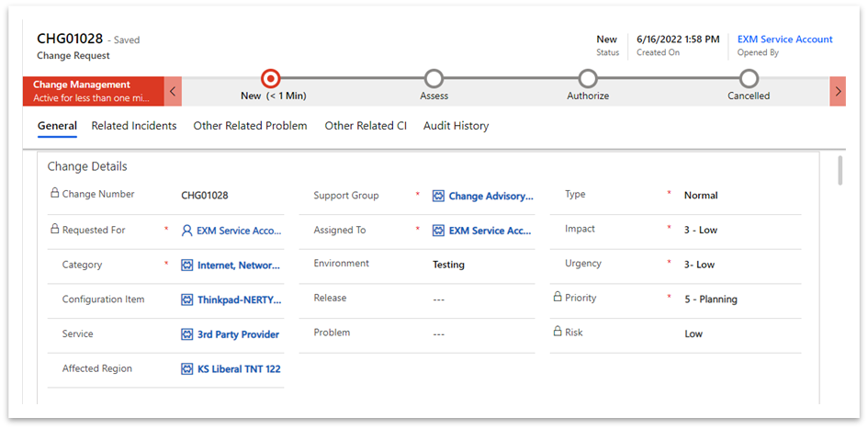Click lock icon beside Priority field
Screen dimensions: 868x429
click(558, 297)
